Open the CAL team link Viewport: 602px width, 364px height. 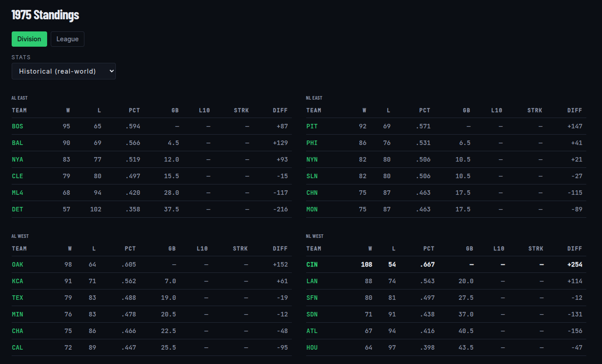point(18,348)
